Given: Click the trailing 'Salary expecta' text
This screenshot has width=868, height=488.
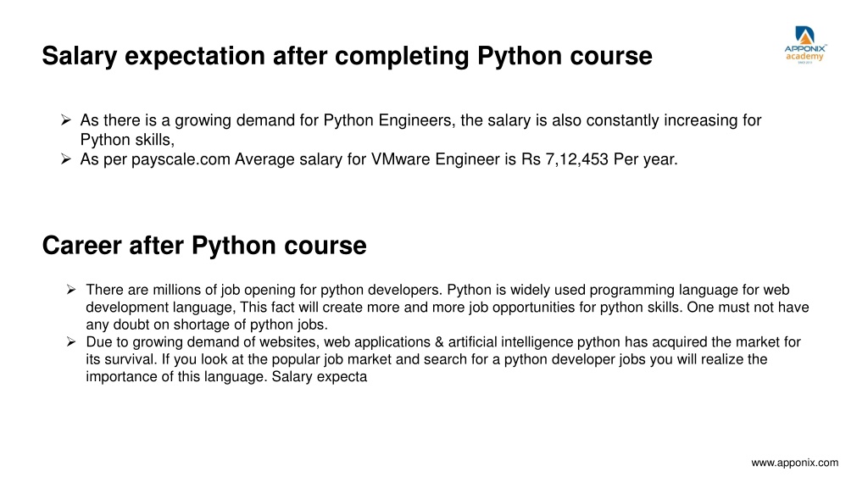Looking at the screenshot, I should click(320, 377).
